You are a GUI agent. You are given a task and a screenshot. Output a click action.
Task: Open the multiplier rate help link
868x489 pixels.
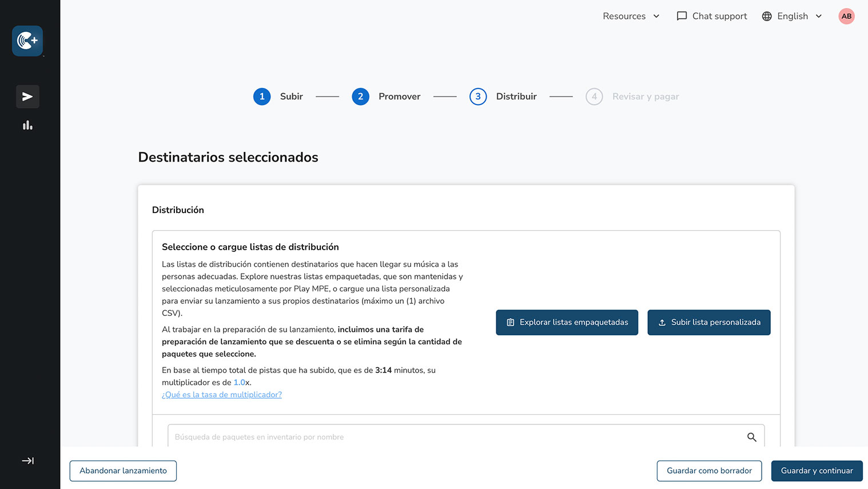click(222, 395)
